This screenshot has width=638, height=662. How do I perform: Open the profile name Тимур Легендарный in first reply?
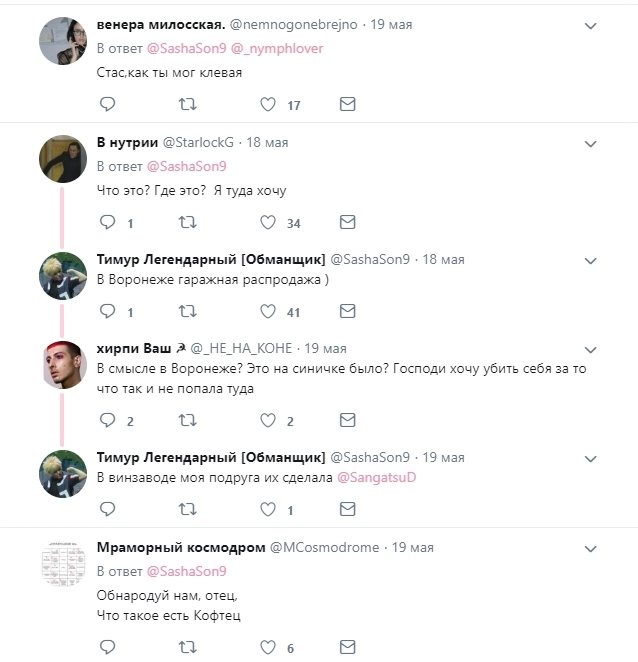(210, 259)
